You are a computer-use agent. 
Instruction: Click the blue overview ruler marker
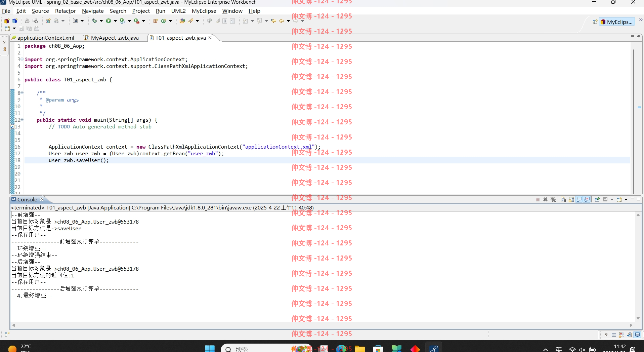(639, 107)
